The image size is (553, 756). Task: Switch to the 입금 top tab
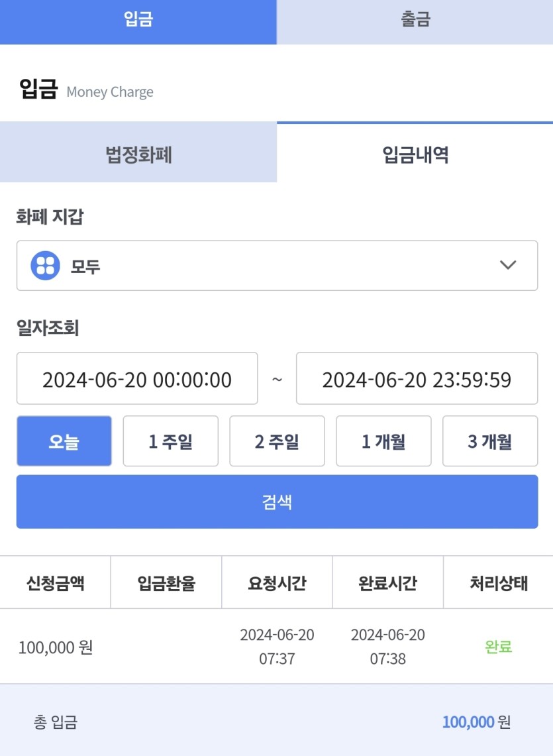click(x=138, y=22)
